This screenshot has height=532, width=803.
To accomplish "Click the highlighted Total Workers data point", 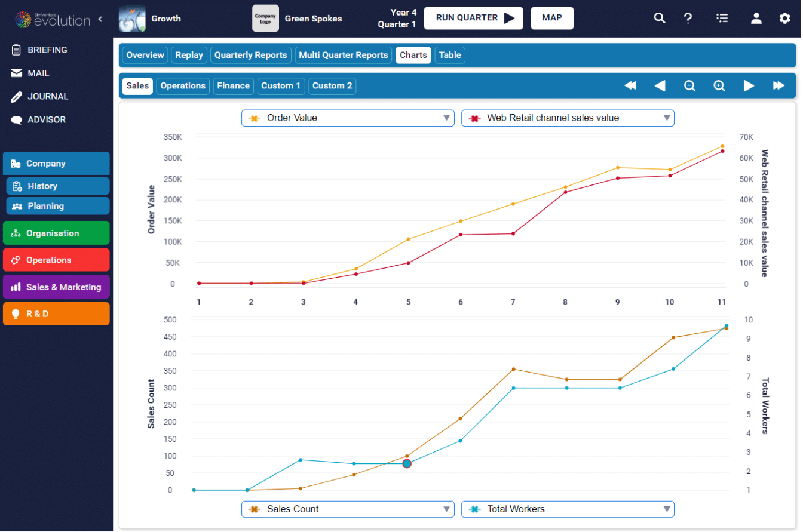I will pos(407,463).
